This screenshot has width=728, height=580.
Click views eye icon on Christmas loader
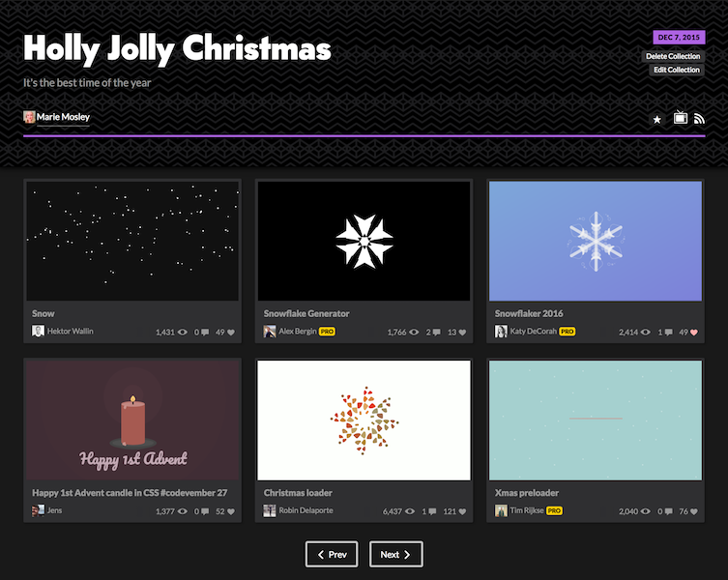tap(410, 511)
